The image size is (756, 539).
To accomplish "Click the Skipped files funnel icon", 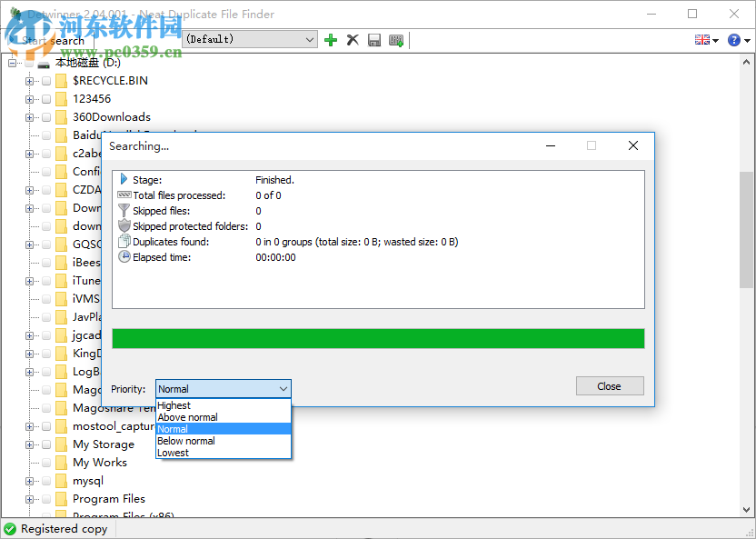I will (124, 210).
